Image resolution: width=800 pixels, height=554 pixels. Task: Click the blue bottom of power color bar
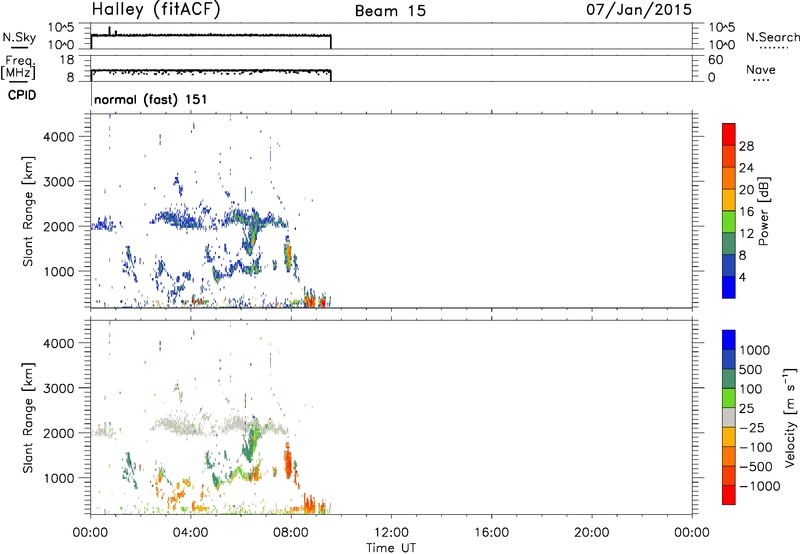point(729,287)
